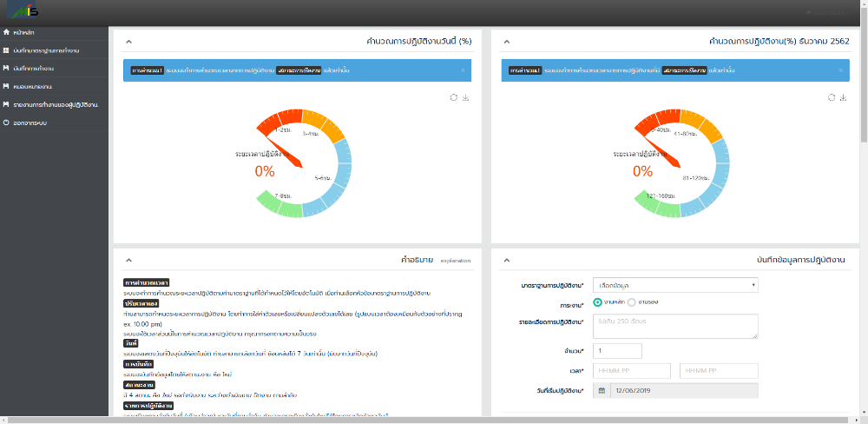Screen dimensions: 868x424
Task: Click the power icon for ออกจากระบบ in sidebar
Action: (x=6, y=123)
